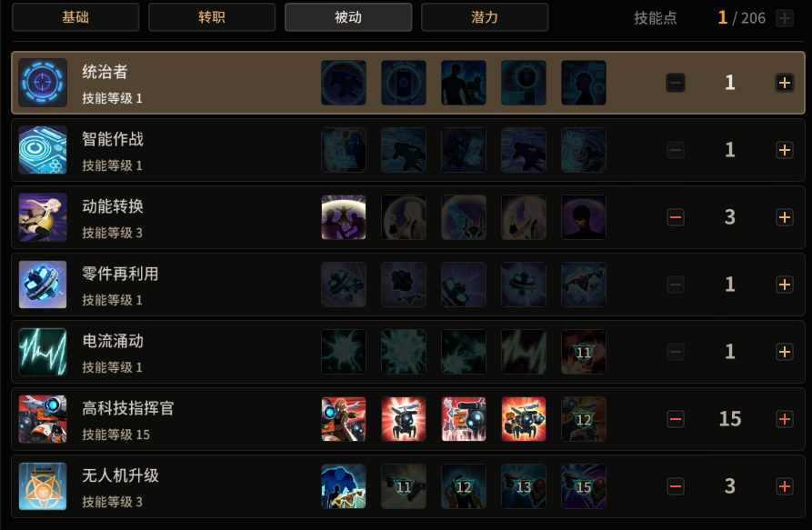
Task: Add a point to 智能作战
Action: point(785,150)
